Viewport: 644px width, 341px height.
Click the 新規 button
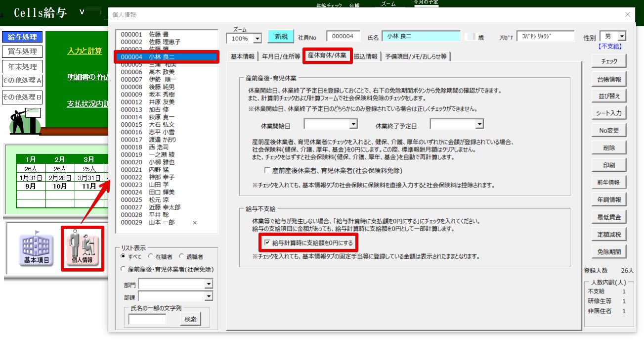(x=281, y=37)
